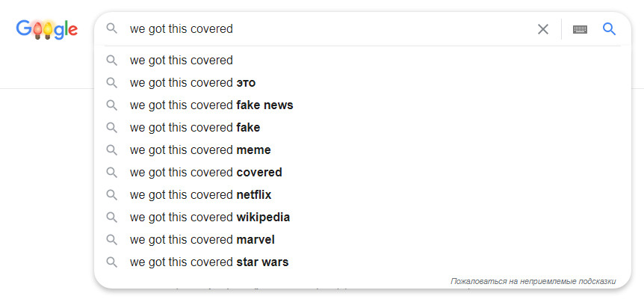The image size is (644, 299).
Task: Clear the search query with X icon
Action: 543,29
